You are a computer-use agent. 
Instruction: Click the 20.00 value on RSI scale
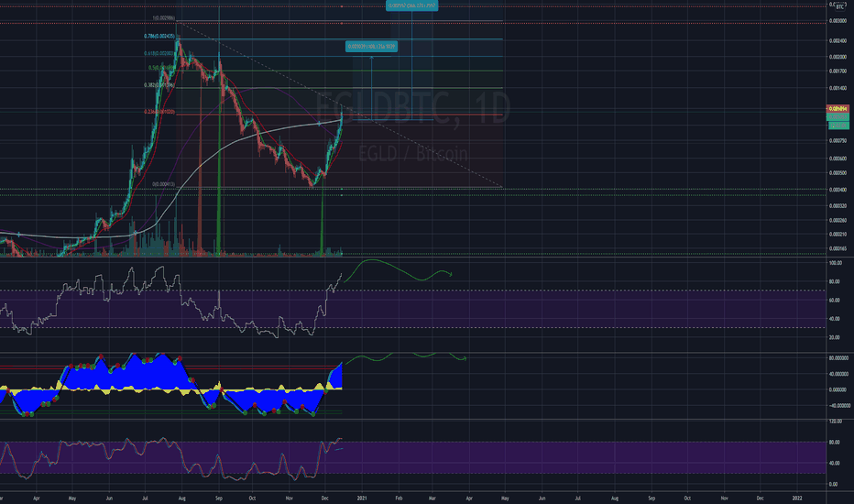tap(835, 338)
